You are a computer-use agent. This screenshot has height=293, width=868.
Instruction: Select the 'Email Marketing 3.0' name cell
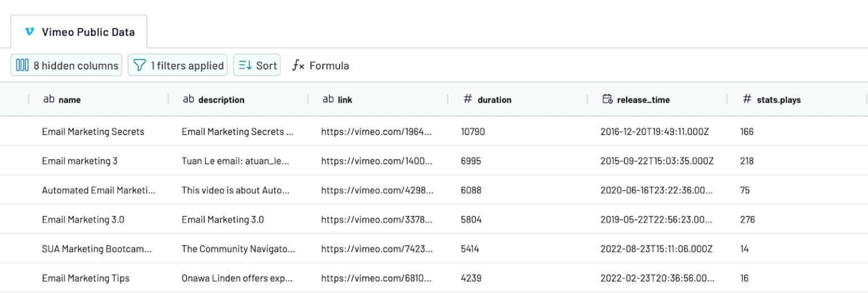[x=83, y=220]
